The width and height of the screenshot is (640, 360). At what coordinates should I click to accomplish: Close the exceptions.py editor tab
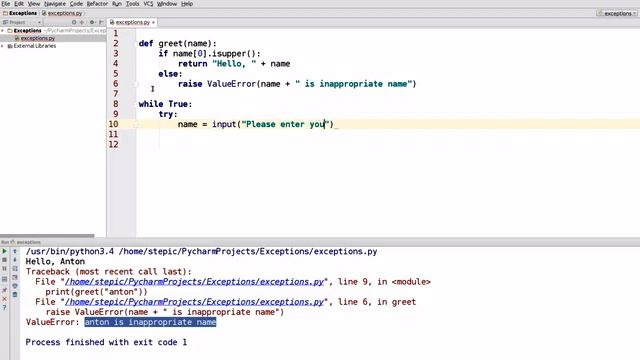pos(153,22)
